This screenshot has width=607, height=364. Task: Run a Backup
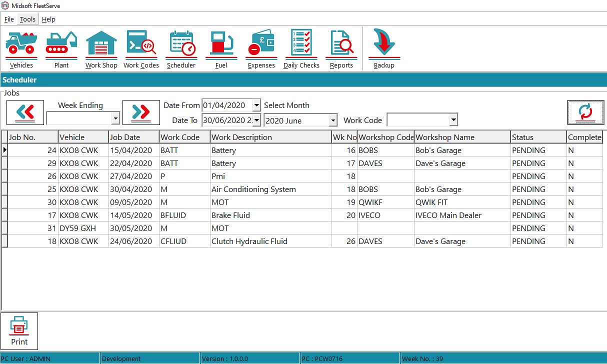click(x=383, y=47)
